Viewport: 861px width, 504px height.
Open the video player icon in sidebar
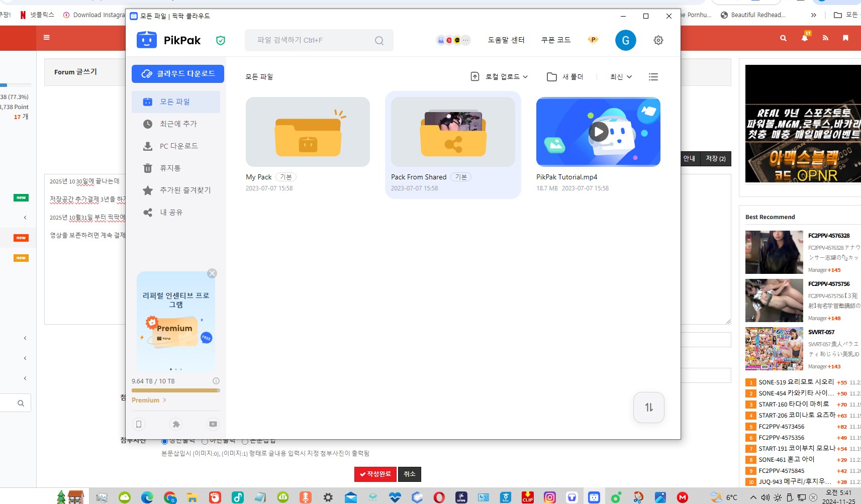213,424
